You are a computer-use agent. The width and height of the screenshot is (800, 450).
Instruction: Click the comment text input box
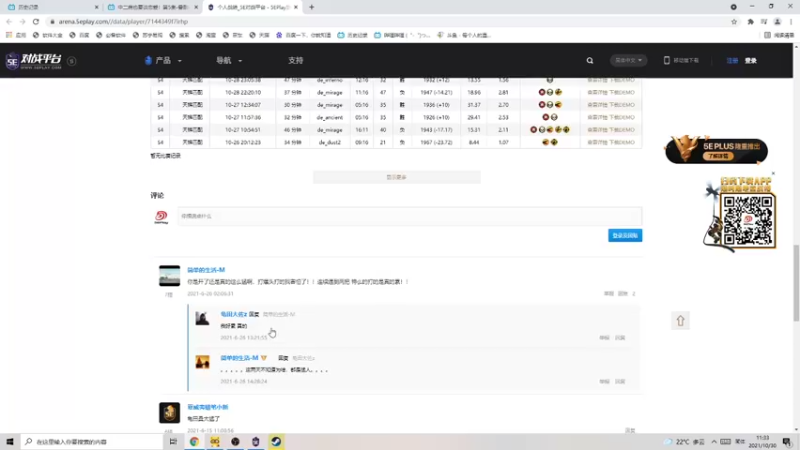coord(410,216)
